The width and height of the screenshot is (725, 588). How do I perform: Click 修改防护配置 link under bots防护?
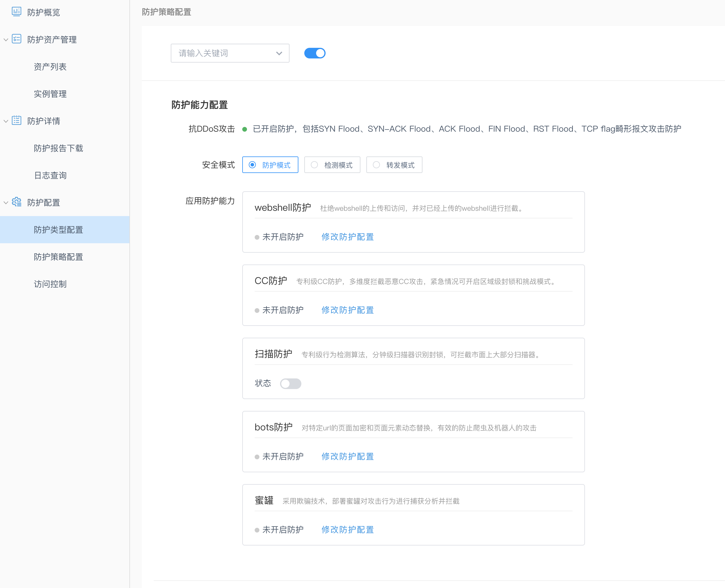pos(347,456)
